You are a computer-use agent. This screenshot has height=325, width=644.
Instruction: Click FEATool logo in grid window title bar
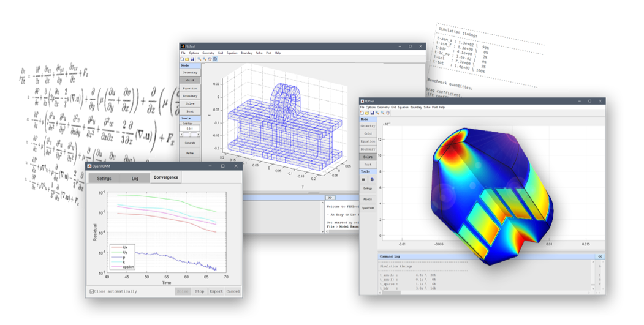pyautogui.click(x=183, y=47)
